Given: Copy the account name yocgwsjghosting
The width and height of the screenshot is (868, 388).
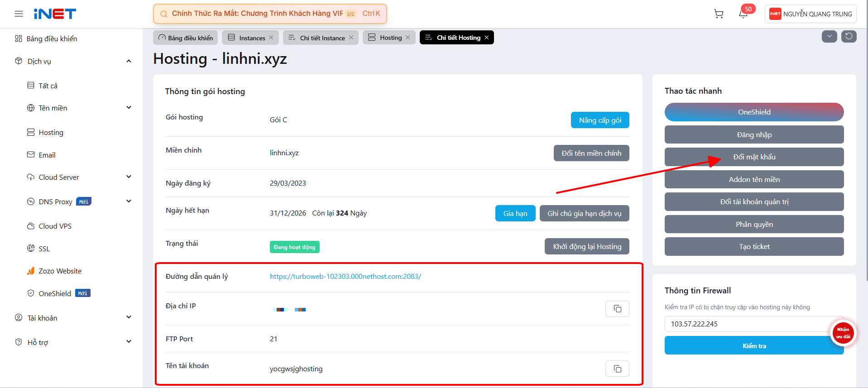Looking at the screenshot, I should 617,369.
